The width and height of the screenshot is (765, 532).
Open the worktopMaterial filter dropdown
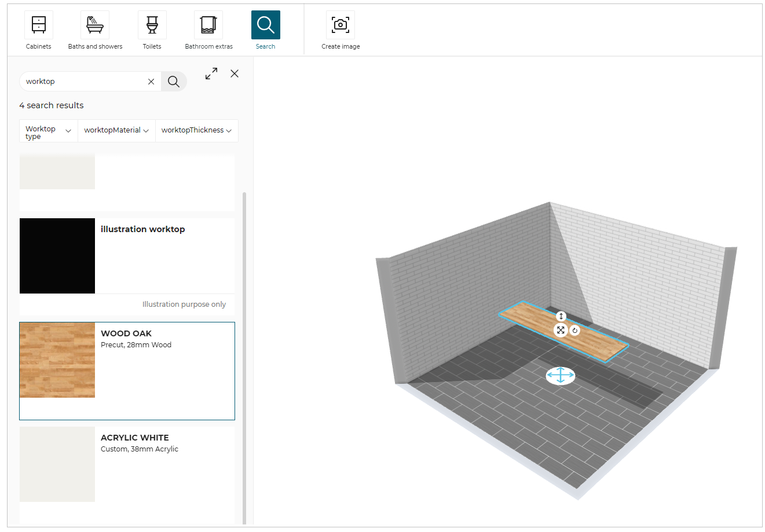coord(116,131)
